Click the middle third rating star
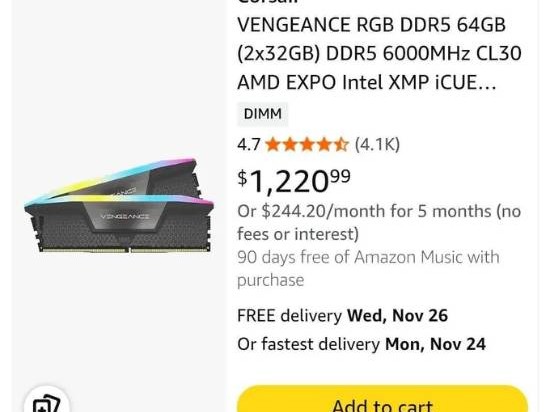The image size is (550, 412). click(307, 144)
